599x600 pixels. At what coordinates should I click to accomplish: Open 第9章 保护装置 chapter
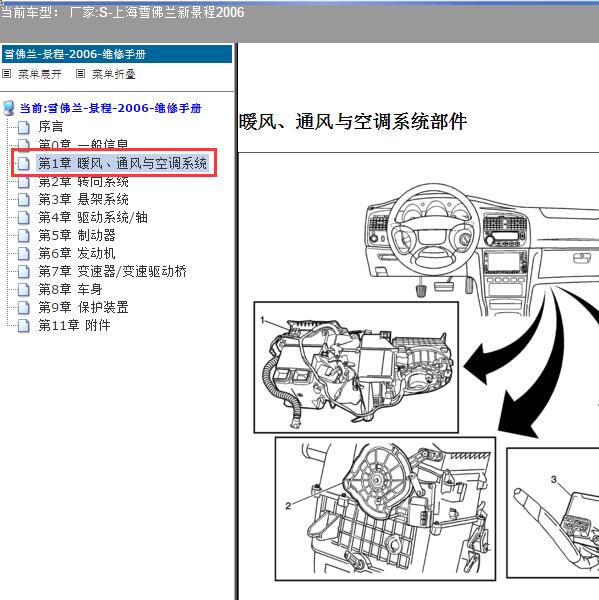pyautogui.click(x=83, y=307)
